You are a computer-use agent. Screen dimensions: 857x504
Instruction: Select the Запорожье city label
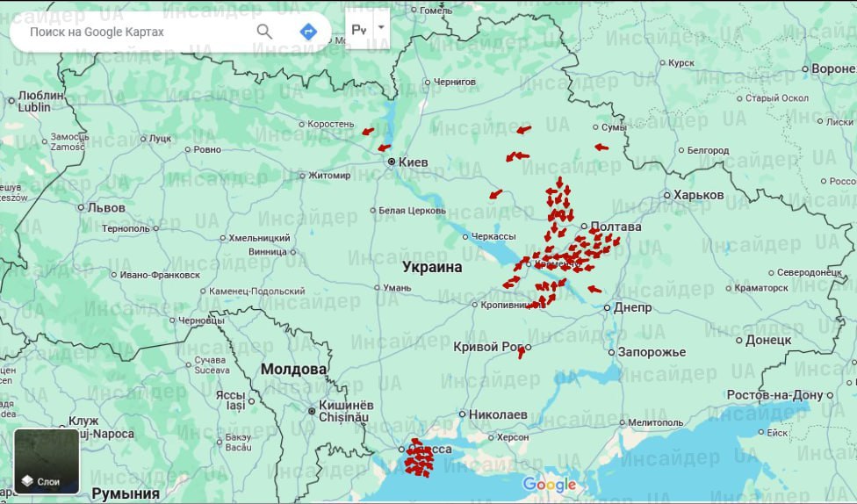652,352
